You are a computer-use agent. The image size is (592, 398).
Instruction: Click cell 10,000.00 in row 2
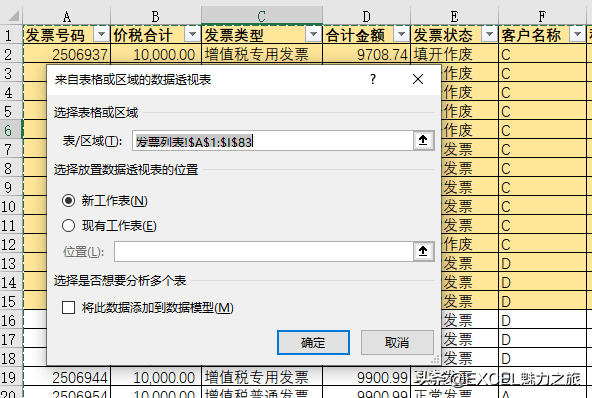[x=156, y=54]
